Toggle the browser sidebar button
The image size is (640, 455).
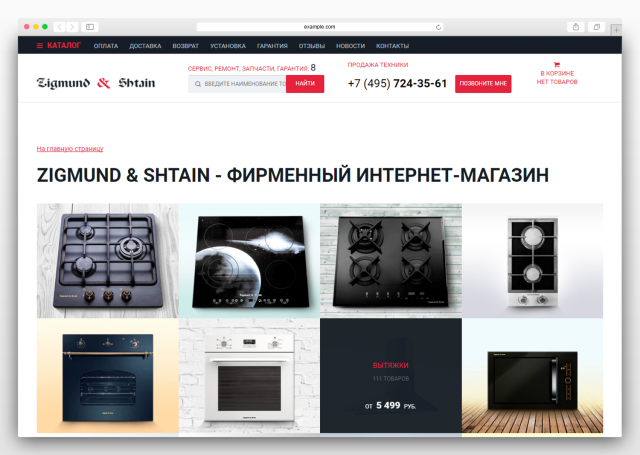90,27
